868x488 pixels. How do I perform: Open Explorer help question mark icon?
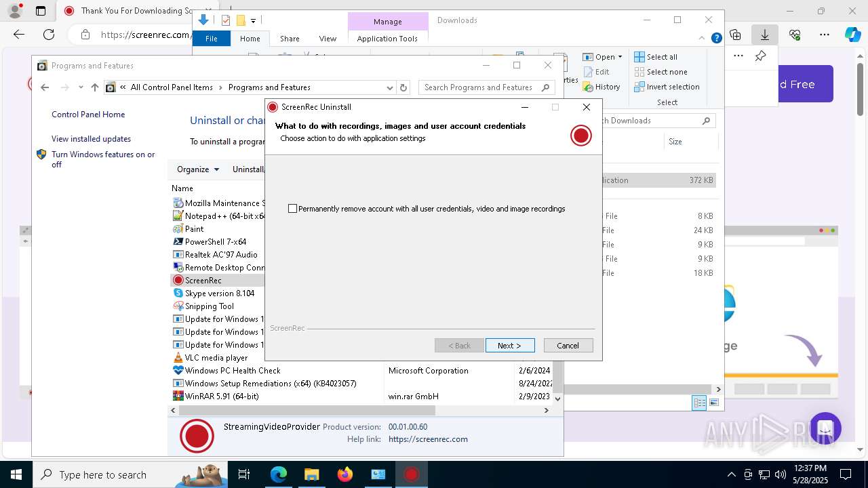point(716,39)
